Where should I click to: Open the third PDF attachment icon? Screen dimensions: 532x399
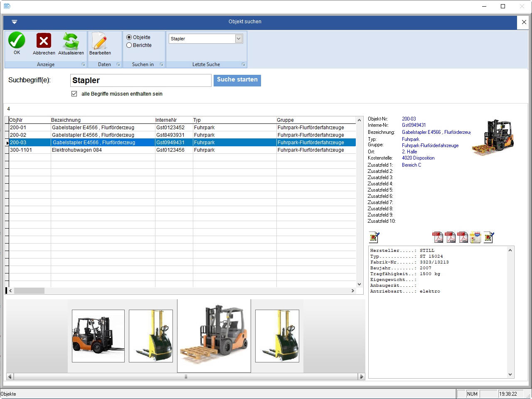pos(463,237)
